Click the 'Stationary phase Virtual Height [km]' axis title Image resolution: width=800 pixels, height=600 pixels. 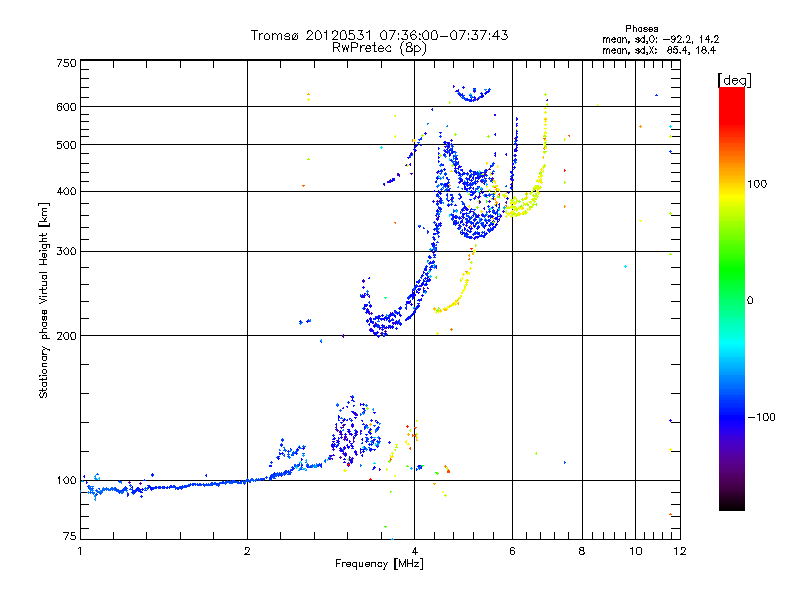point(44,301)
